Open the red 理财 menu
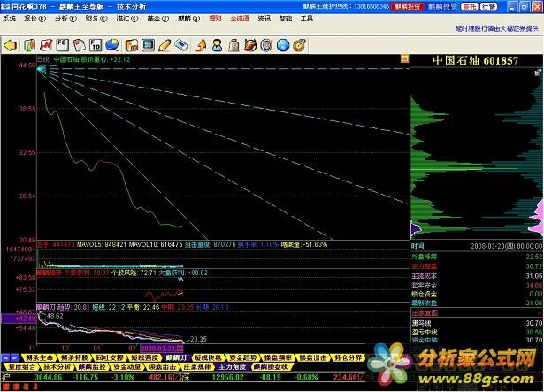The width and height of the screenshot is (544, 392). pos(216,19)
